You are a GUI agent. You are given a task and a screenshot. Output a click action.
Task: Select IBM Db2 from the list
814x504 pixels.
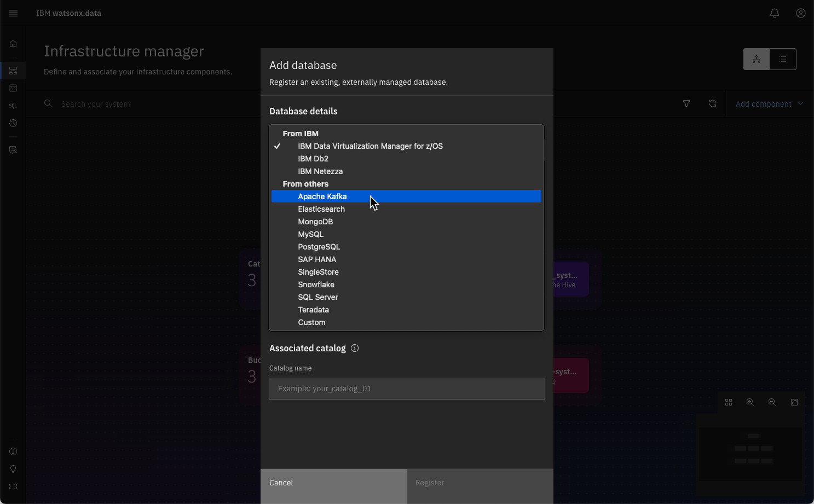click(406, 159)
